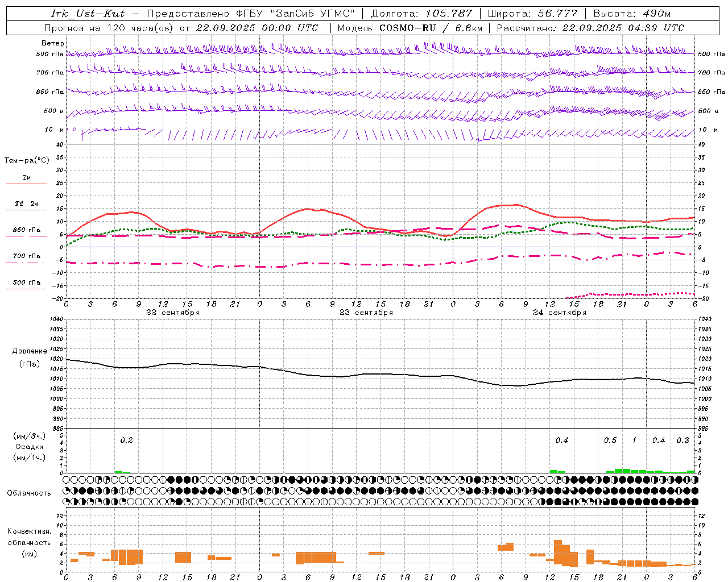Click the 500 гПа temperature legend label
728x582 pixels.
tap(27, 282)
